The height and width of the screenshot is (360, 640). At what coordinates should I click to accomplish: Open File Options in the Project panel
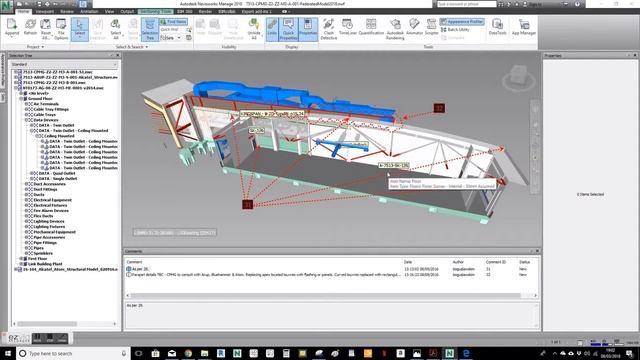61,29
